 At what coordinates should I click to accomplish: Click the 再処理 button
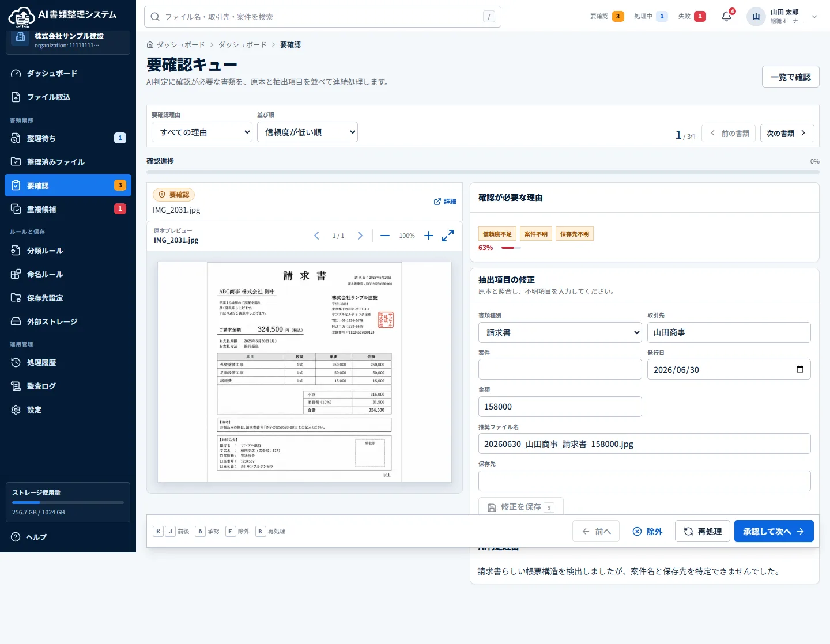pyautogui.click(x=703, y=531)
